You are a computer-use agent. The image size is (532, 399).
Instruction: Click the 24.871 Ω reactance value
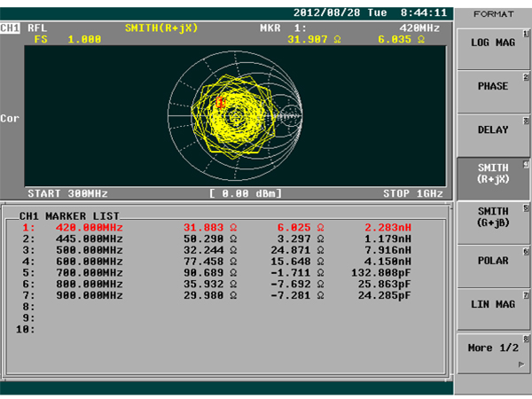(297, 250)
